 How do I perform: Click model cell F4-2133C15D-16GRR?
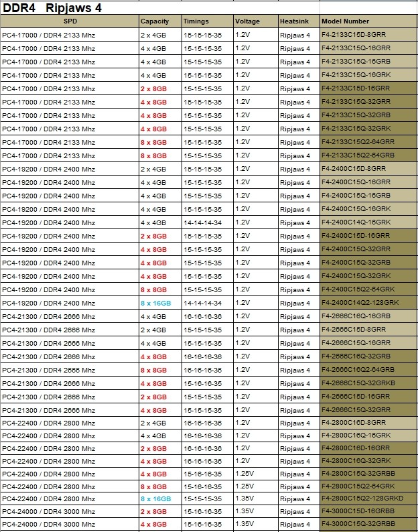[368, 88]
